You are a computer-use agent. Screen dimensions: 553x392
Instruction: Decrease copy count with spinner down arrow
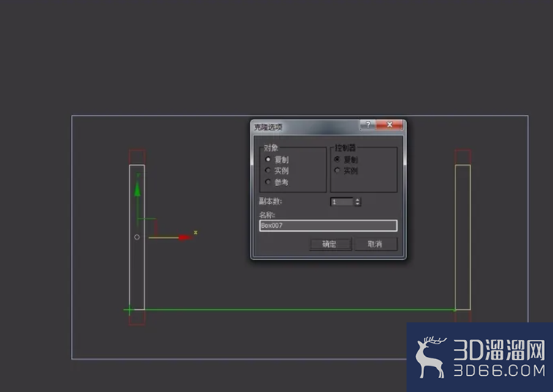point(357,204)
